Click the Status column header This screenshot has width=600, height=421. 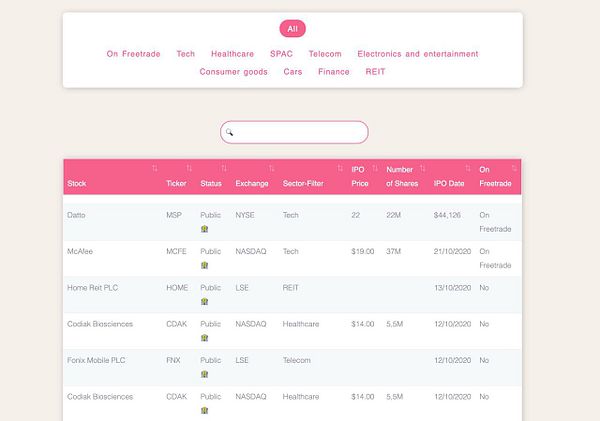click(x=211, y=184)
